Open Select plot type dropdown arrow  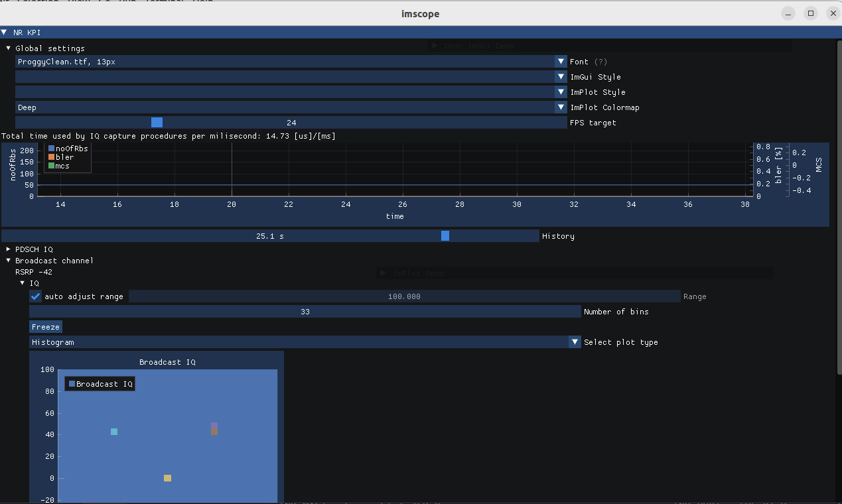pos(575,342)
